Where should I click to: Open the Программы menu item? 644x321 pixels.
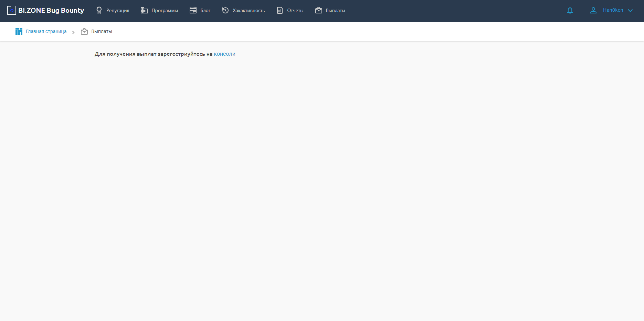(165, 11)
